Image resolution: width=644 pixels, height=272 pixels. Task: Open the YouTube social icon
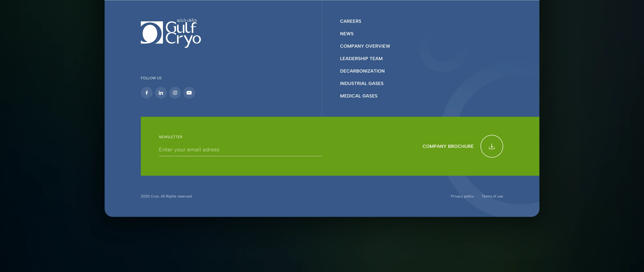pyautogui.click(x=189, y=93)
